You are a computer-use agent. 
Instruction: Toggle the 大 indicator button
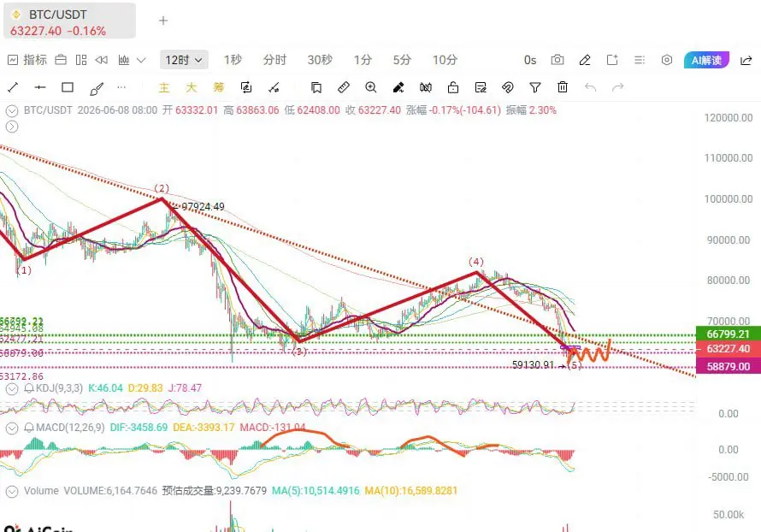click(x=192, y=87)
